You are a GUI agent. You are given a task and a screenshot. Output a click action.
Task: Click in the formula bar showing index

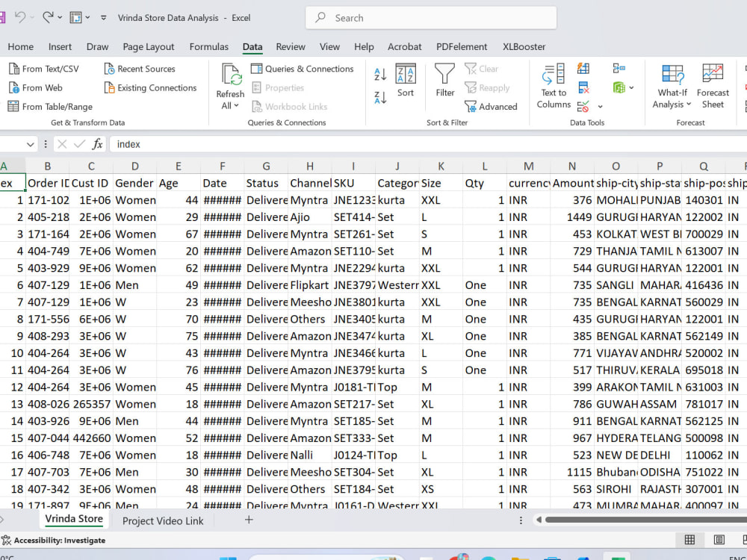click(428, 144)
